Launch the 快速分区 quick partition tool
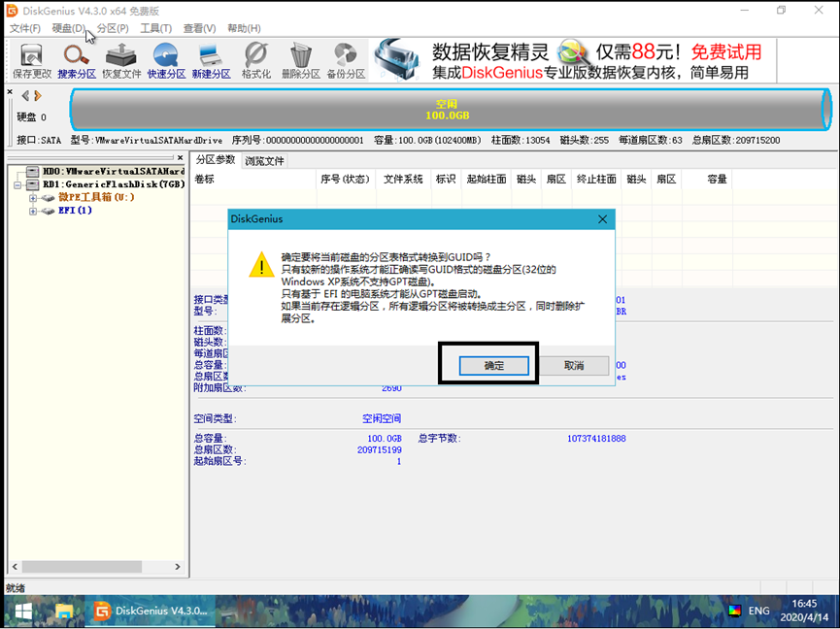 pyautogui.click(x=167, y=61)
